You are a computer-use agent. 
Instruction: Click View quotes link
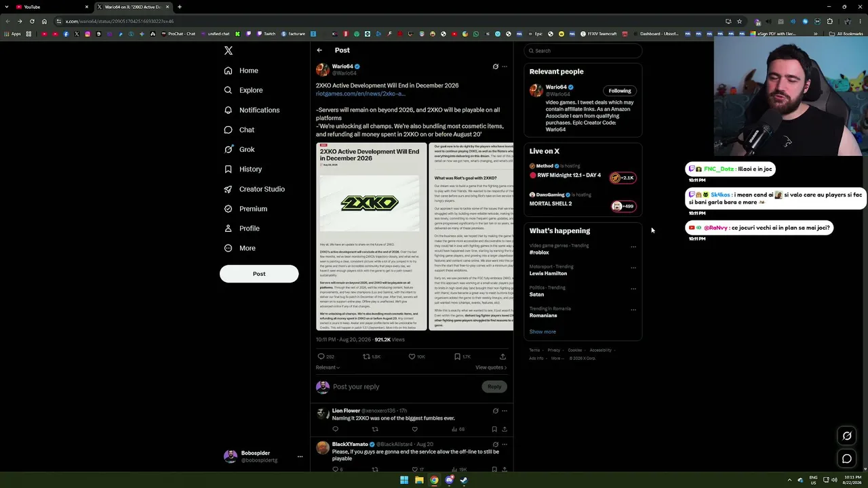[x=491, y=367]
